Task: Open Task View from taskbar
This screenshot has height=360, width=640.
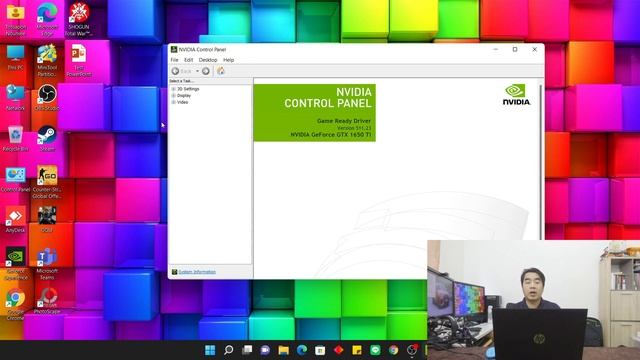Action: point(247,350)
